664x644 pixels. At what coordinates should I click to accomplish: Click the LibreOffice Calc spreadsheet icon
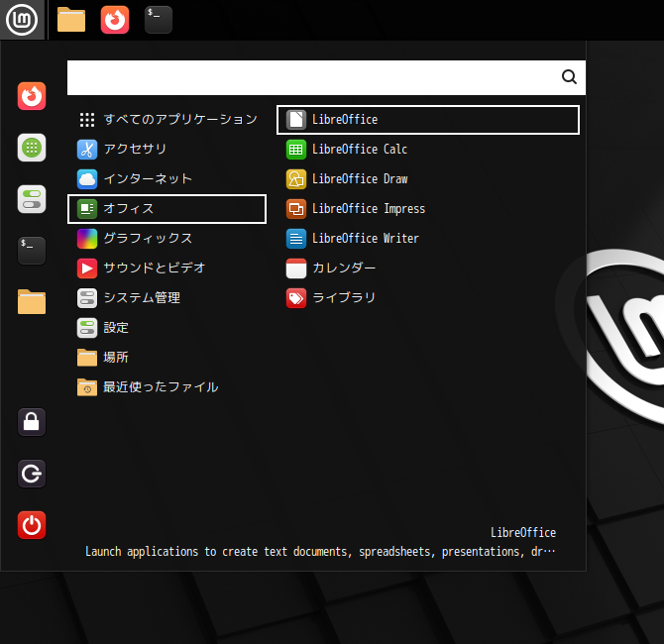(296, 150)
